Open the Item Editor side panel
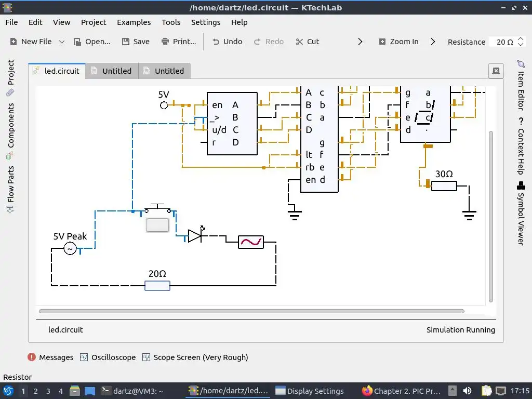 coord(521,85)
